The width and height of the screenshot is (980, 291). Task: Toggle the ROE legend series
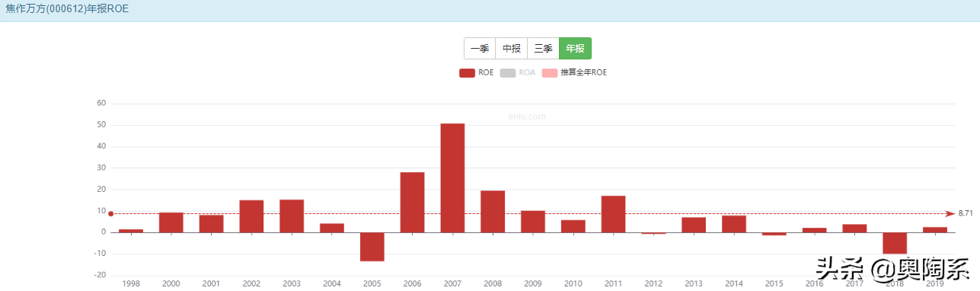[477, 72]
